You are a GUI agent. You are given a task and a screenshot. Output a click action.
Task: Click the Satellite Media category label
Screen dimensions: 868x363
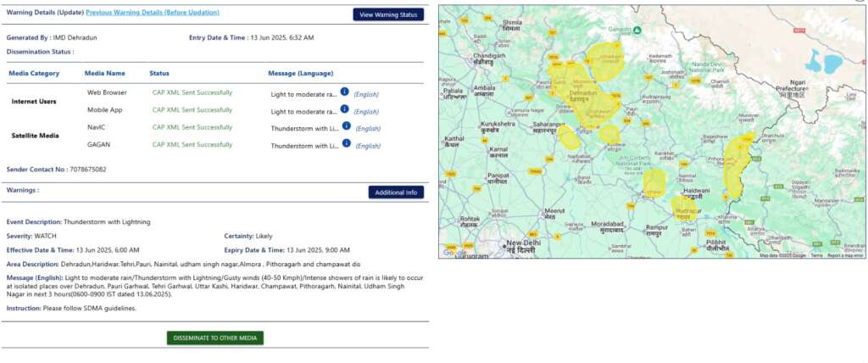click(x=35, y=135)
